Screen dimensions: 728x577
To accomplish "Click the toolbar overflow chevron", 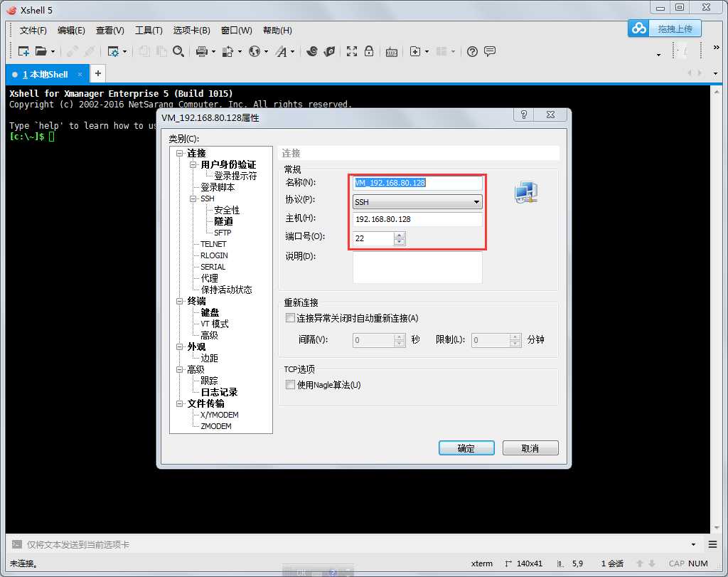I will (717, 47).
